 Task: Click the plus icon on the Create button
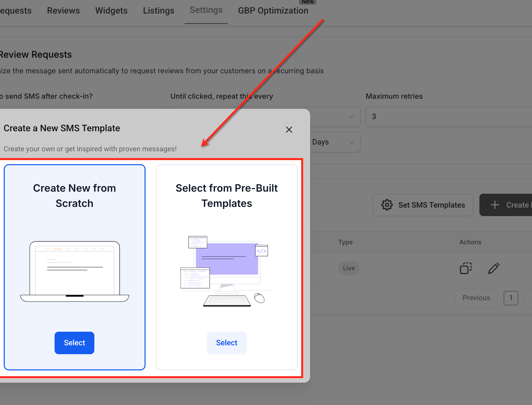495,205
